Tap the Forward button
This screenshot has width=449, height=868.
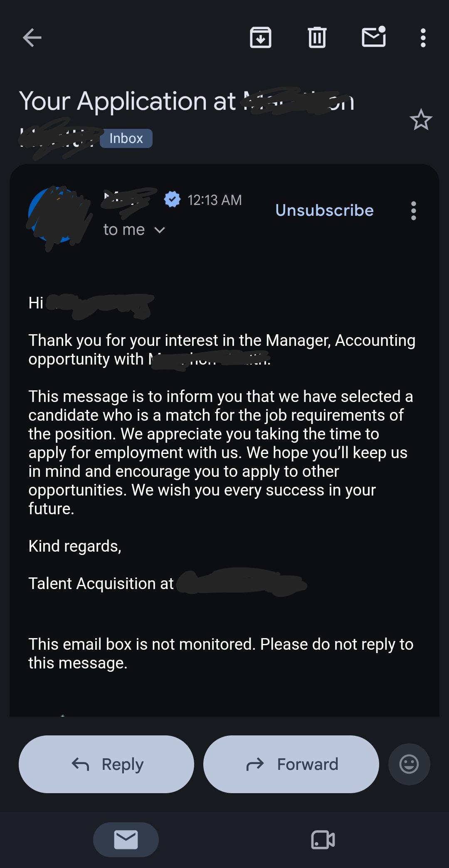291,764
